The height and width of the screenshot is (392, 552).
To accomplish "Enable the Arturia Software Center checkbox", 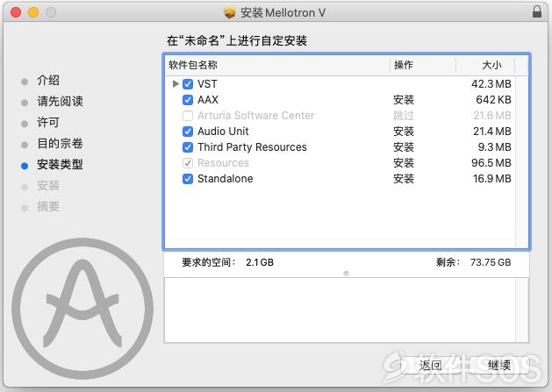I will coord(188,116).
